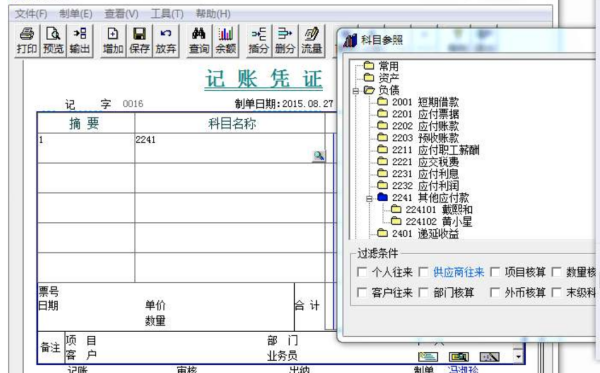Select account 2001 短期借款
The width and height of the screenshot is (600, 373).
[417, 102]
